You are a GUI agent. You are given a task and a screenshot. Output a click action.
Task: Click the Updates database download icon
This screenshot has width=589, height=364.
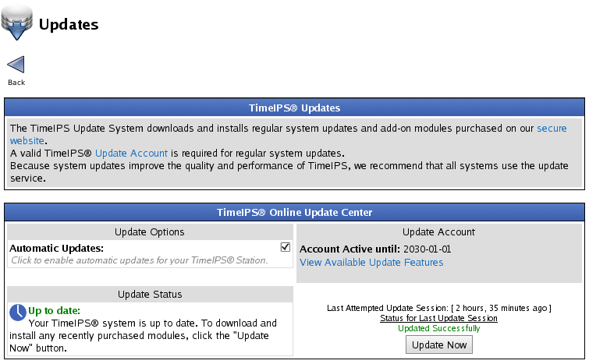(16, 23)
